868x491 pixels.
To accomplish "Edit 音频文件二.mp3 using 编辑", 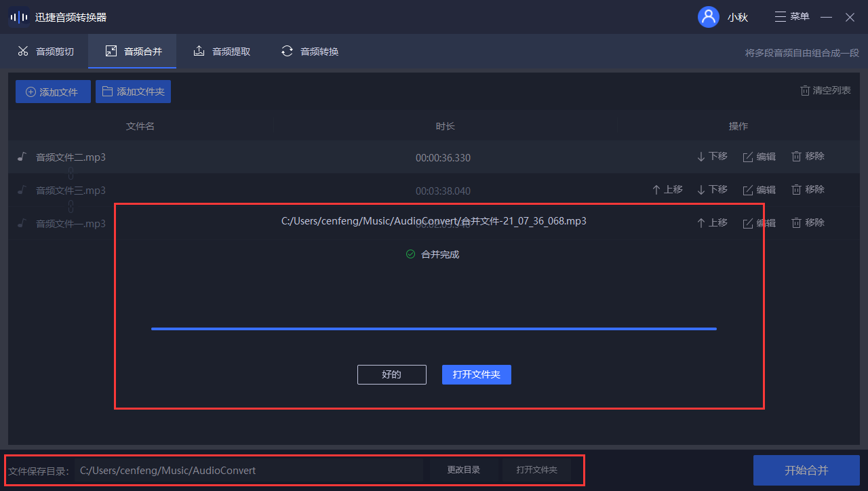I will pyautogui.click(x=759, y=157).
